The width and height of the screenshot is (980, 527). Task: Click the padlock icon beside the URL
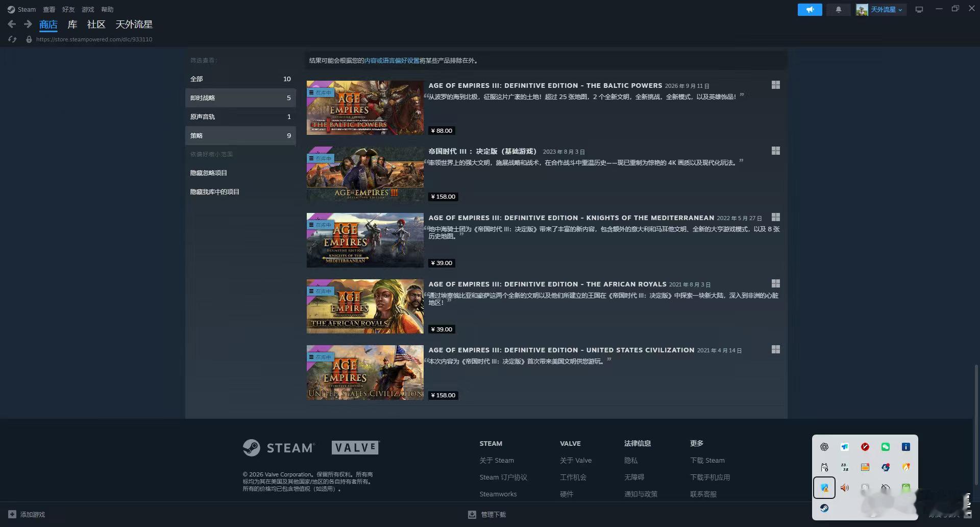(29, 39)
